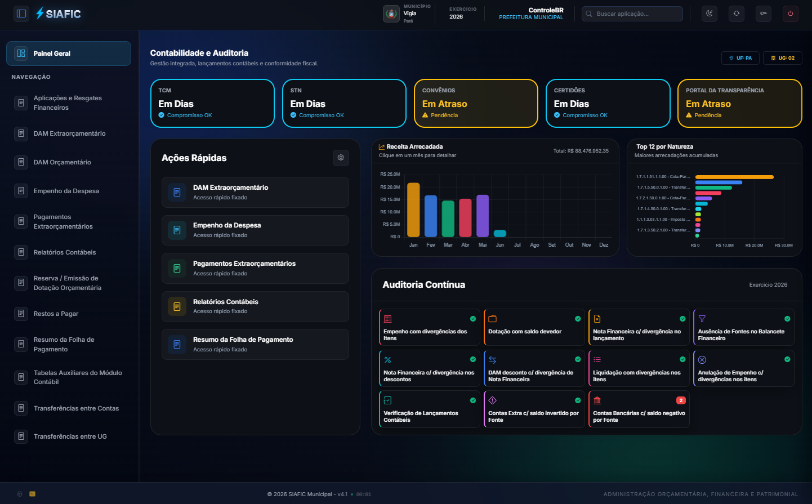This screenshot has width=812, height=504.
Task: Click the UF: PA badge
Action: [x=740, y=58]
